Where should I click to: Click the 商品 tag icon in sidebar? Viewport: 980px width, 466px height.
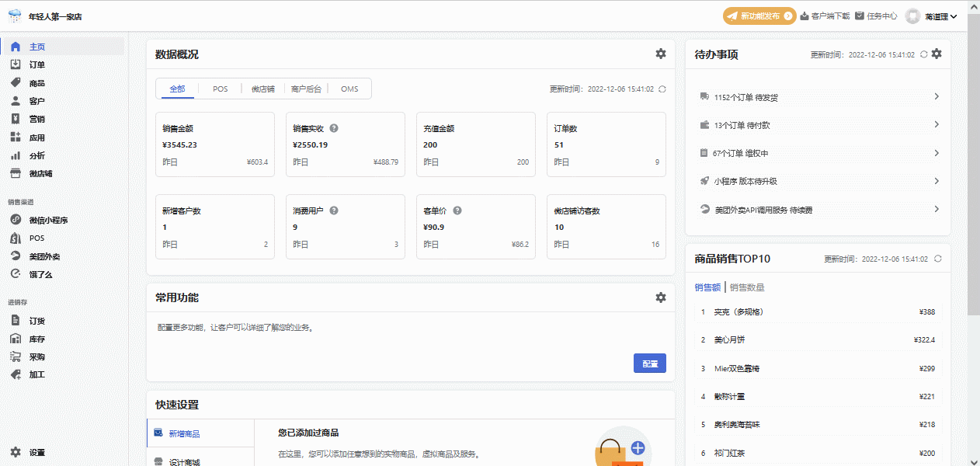point(16,83)
